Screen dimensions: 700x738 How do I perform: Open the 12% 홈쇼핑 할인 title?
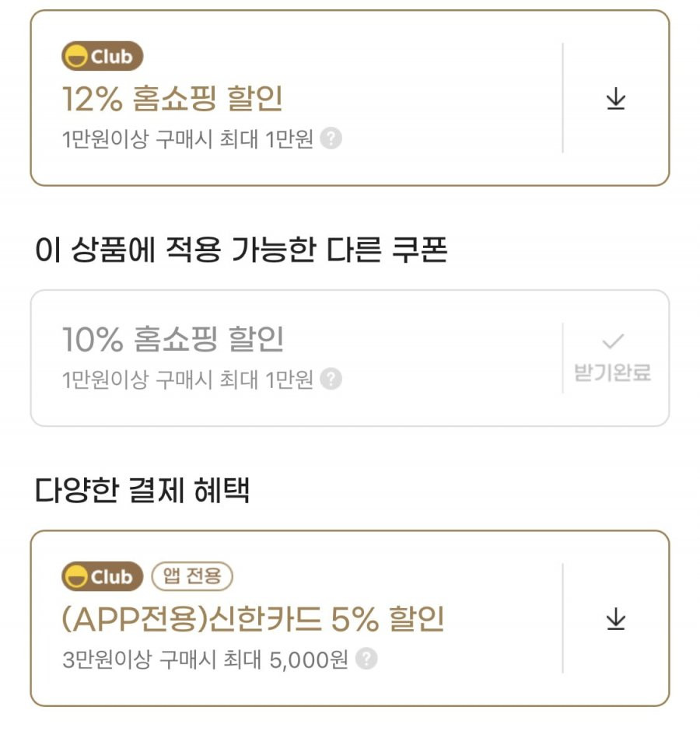click(173, 99)
